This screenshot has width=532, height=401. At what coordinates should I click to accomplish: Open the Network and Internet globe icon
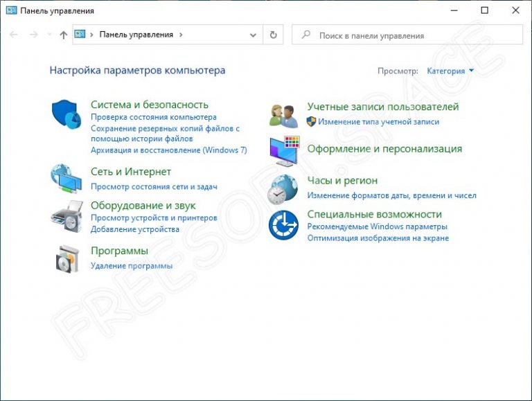click(66, 178)
